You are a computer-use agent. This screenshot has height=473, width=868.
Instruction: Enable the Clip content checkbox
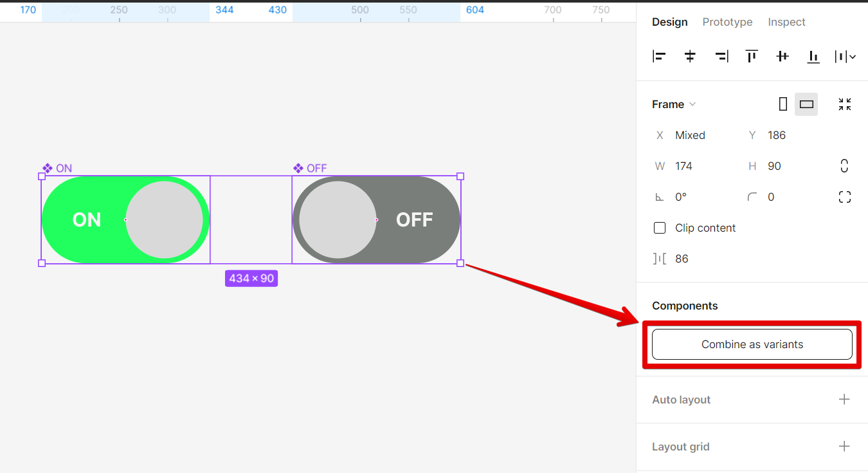click(660, 228)
